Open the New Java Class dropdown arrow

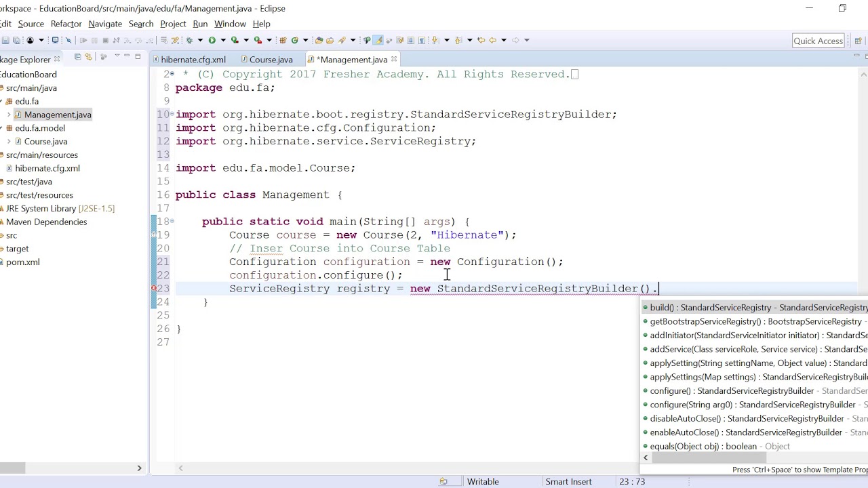coord(305,41)
